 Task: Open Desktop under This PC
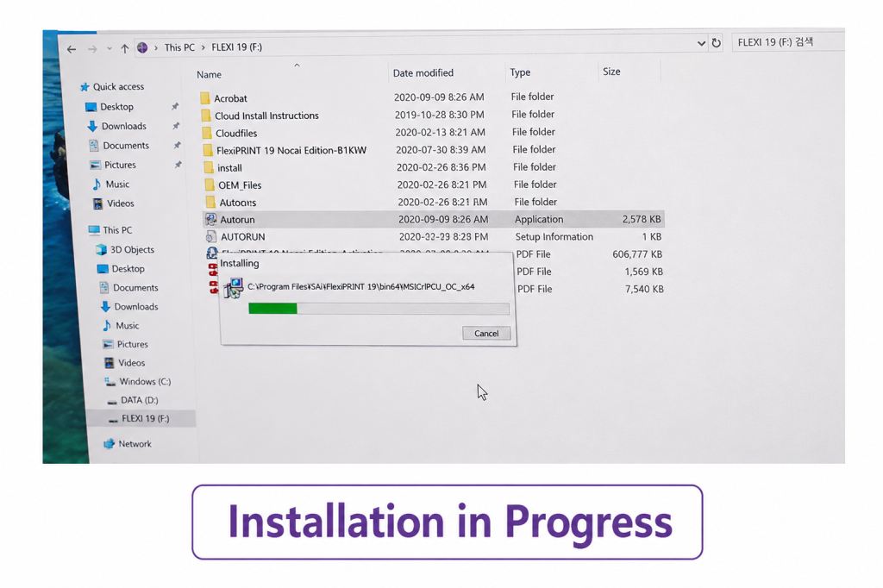pos(121,269)
